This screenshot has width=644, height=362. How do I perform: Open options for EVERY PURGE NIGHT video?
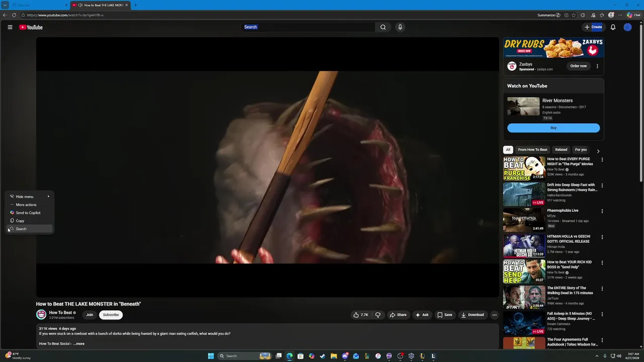[602, 160]
